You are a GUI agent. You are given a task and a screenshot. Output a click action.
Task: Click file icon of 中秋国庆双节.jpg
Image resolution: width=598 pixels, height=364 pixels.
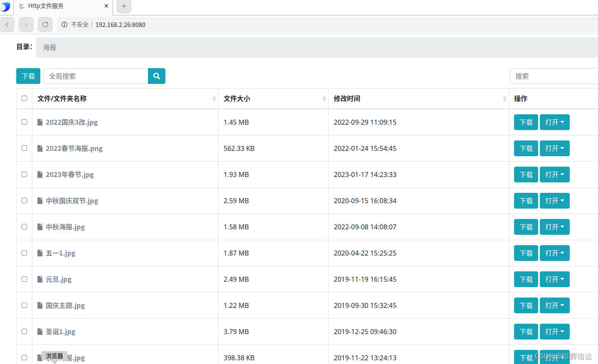coord(40,201)
